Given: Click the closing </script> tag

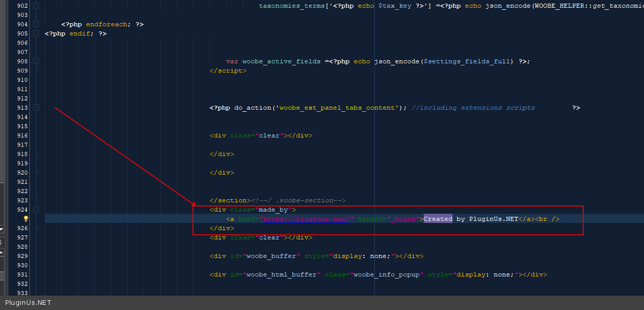Looking at the screenshot, I should pyautogui.click(x=228, y=71).
